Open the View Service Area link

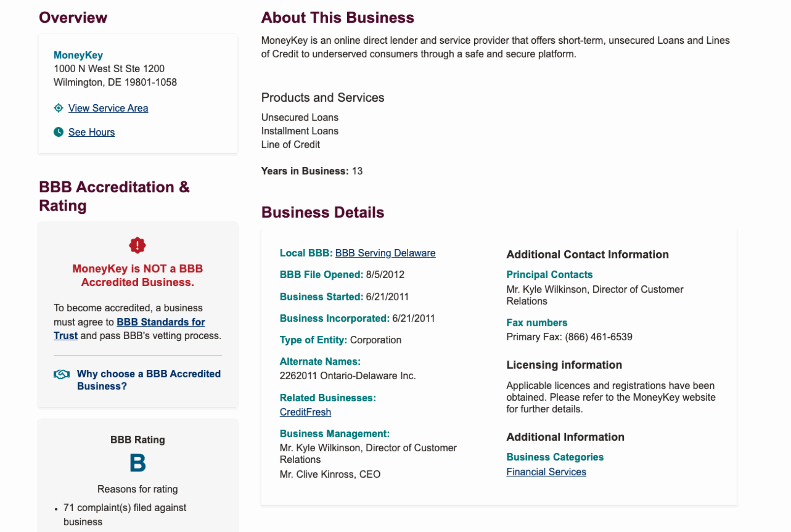pos(108,108)
